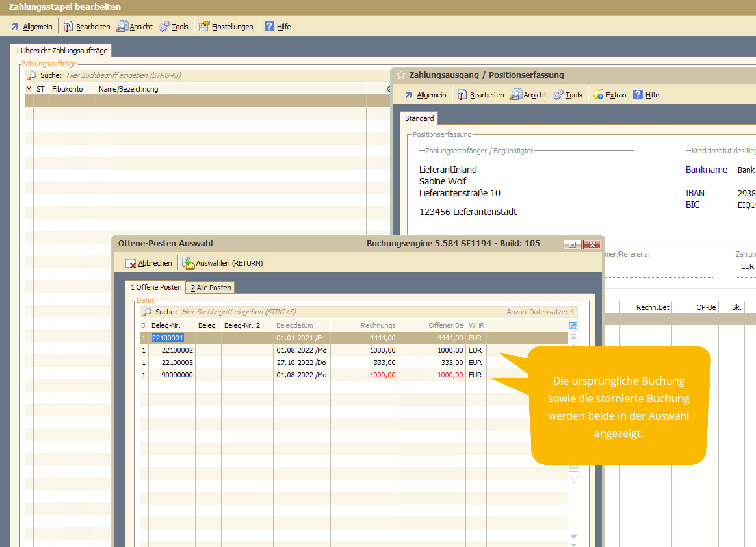Select the 1 Offene Posten tab
756x547 pixels.
coord(156,287)
